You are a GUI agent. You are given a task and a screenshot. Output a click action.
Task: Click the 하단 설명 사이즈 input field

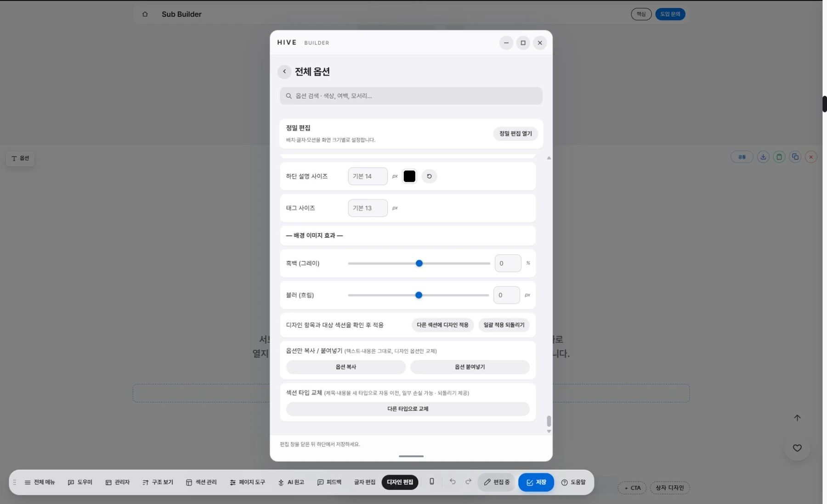[x=368, y=176]
